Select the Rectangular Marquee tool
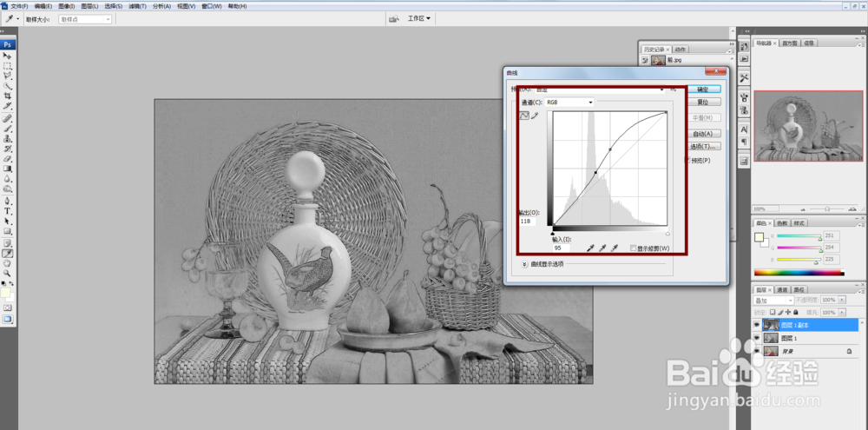 click(x=7, y=66)
